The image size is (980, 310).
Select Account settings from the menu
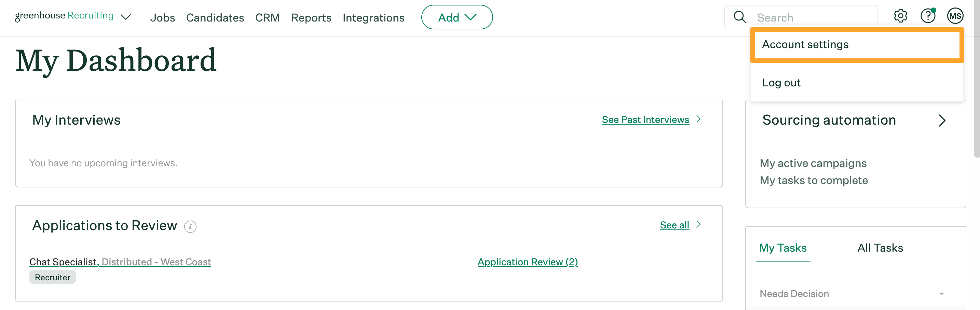[805, 44]
